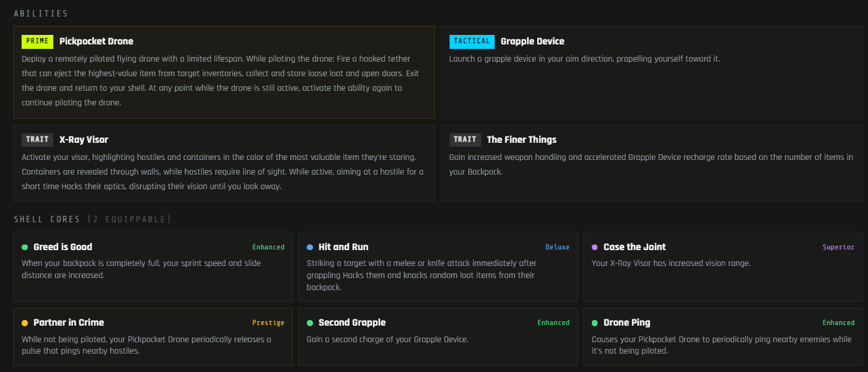Click the green dot next to Greed is Good
The image size is (868, 372).
click(25, 247)
